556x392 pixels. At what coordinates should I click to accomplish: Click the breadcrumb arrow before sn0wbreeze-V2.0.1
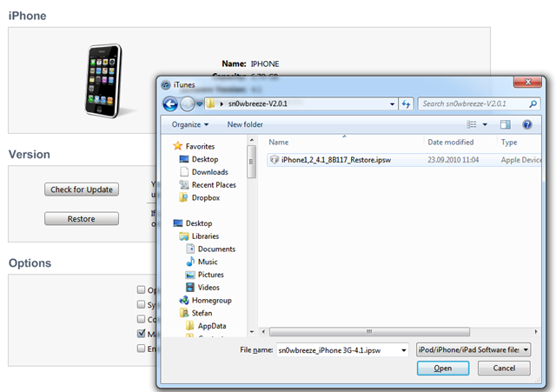[222, 104]
